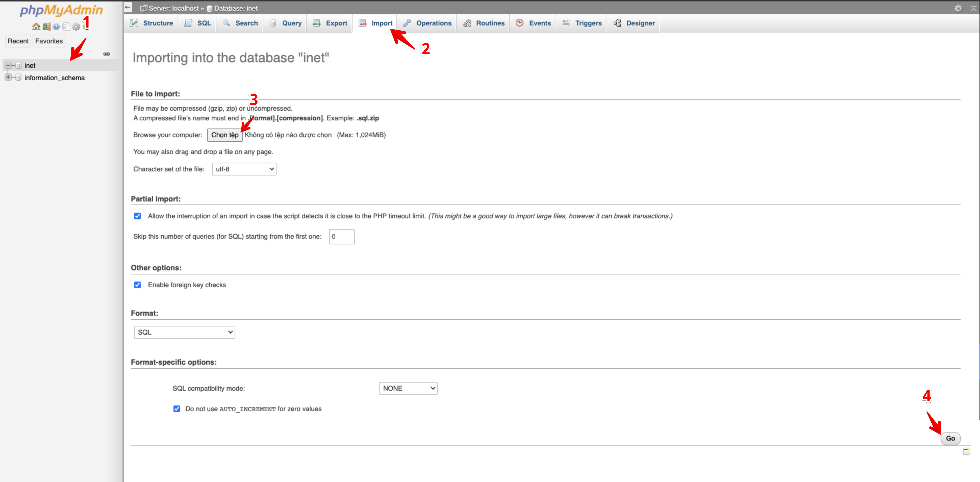Image resolution: width=980 pixels, height=482 pixels.
Task: Toggle Enable foreign key checks
Action: pos(137,285)
